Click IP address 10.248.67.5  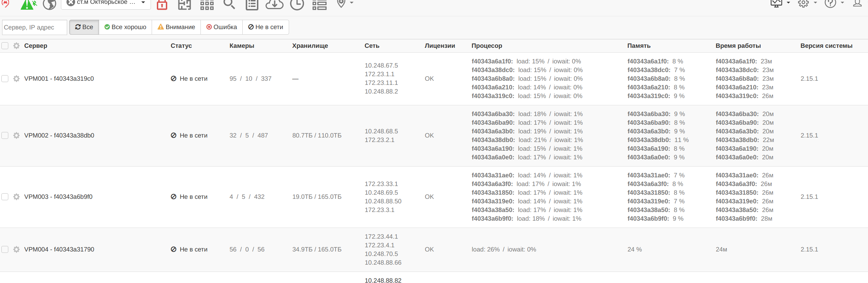[x=381, y=65]
